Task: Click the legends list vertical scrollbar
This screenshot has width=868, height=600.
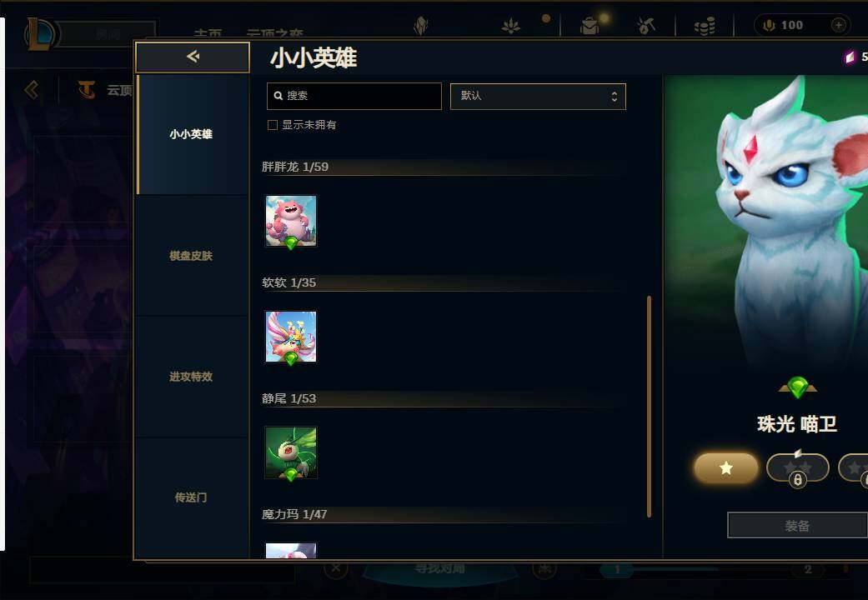Action: (649, 407)
